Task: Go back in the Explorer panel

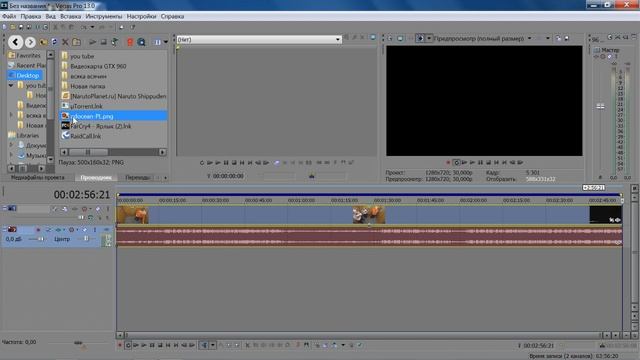Action: (16, 42)
